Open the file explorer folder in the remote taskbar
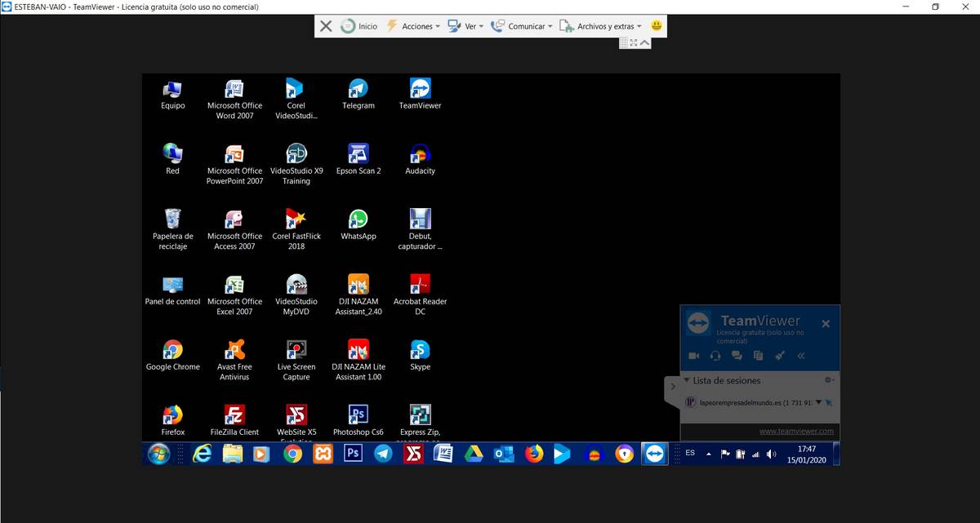This screenshot has width=980, height=523. [x=233, y=454]
